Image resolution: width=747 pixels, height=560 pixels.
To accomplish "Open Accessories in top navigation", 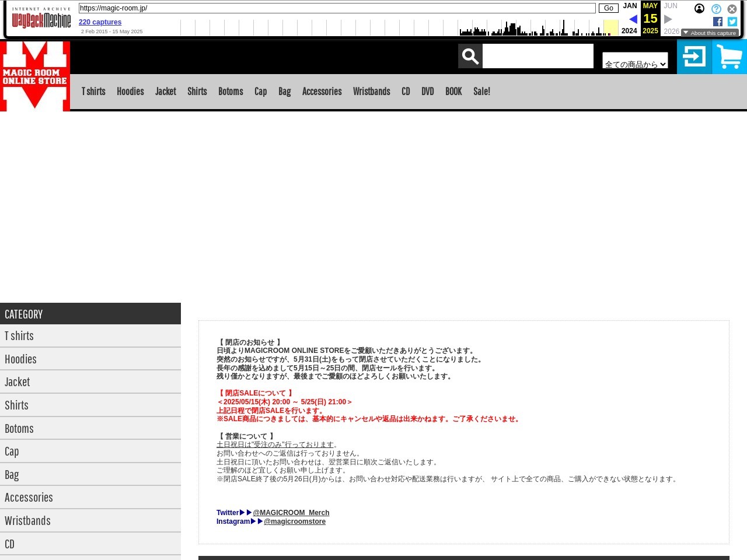I will (x=322, y=92).
